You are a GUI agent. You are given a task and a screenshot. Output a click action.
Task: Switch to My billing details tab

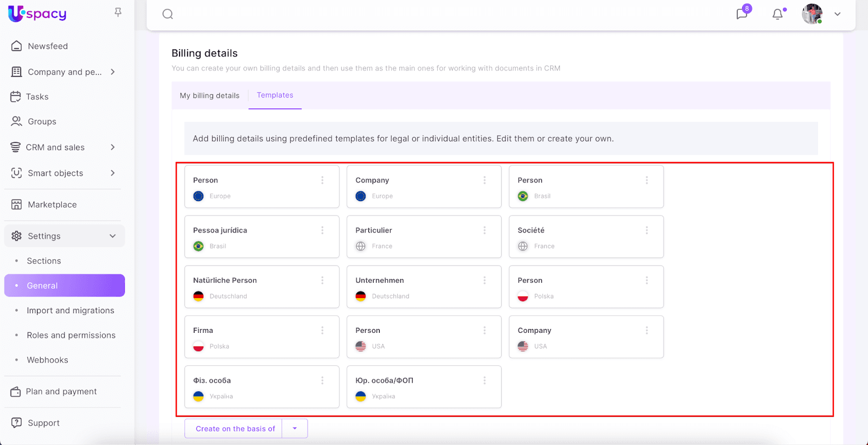pyautogui.click(x=209, y=96)
